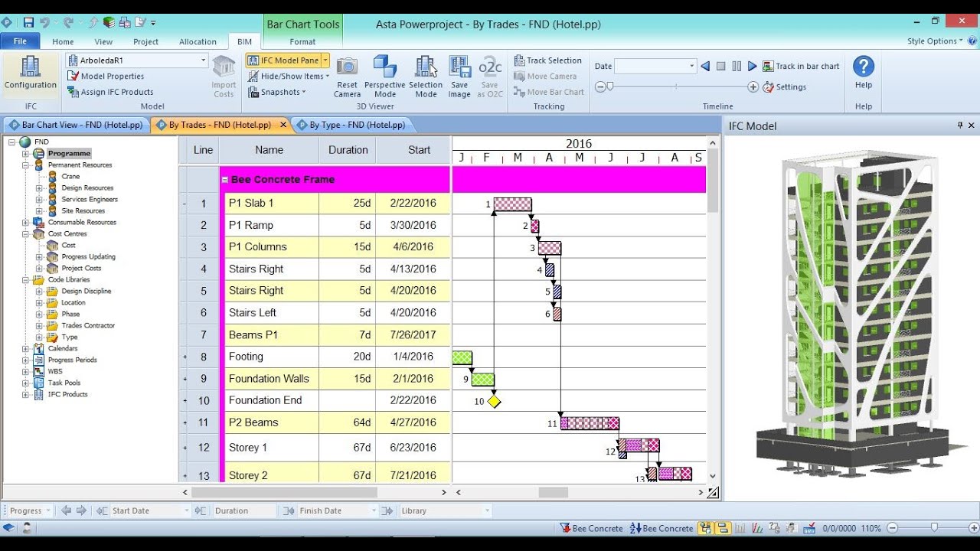Open the Format tab under Bar Chart Tools
980x551 pixels.
302,41
